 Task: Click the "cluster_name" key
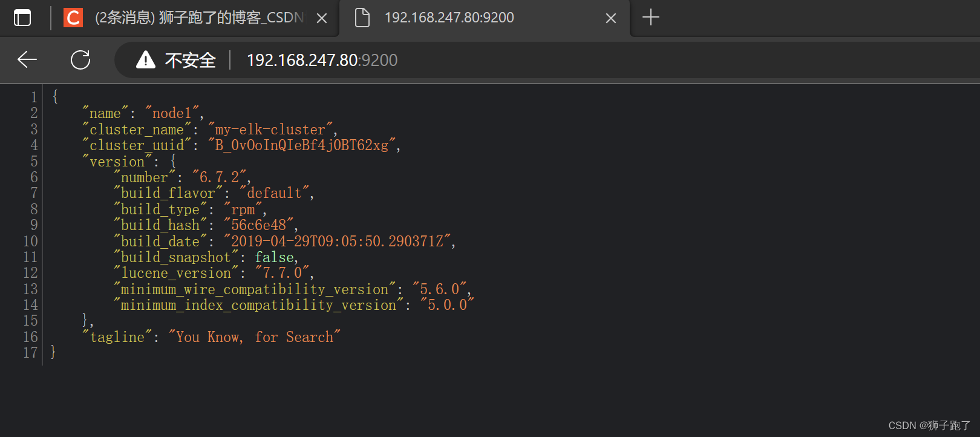(x=137, y=130)
